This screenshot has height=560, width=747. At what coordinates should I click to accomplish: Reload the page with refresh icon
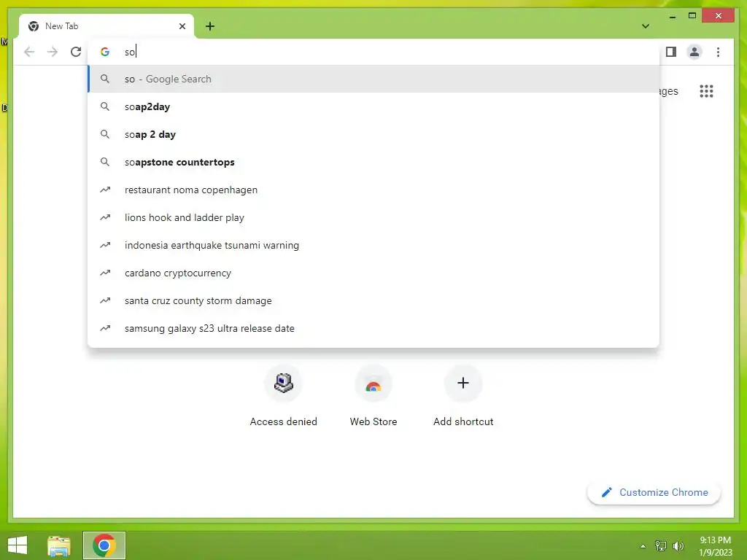point(76,52)
